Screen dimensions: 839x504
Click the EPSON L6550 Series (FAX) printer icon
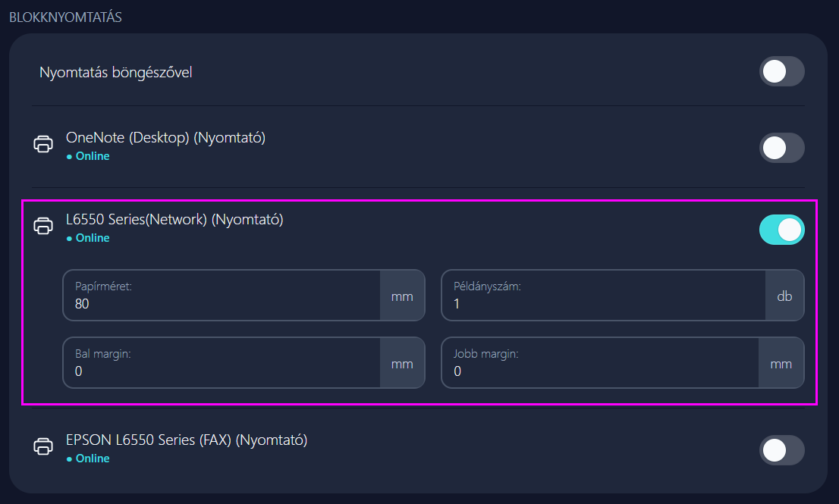click(43, 446)
